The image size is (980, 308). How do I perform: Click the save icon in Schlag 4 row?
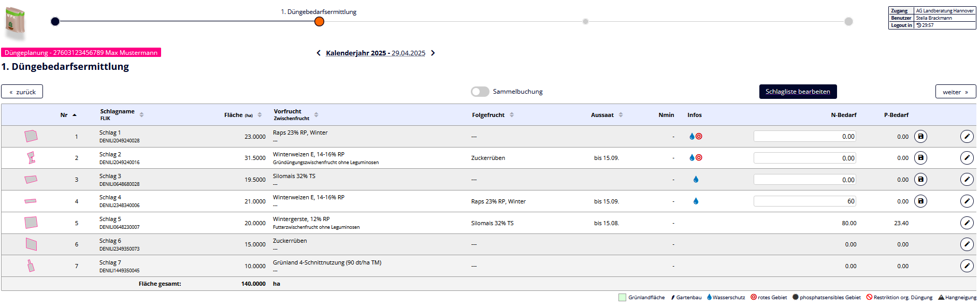point(920,201)
